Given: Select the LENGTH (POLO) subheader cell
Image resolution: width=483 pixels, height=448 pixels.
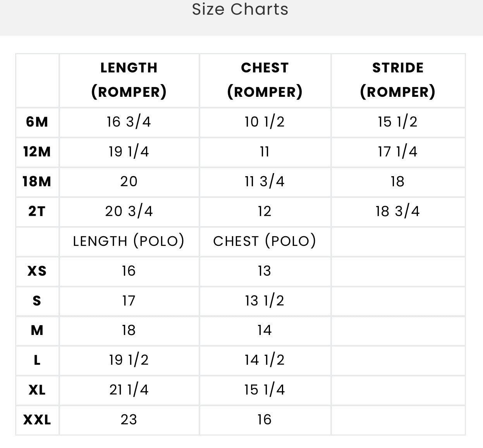Looking at the screenshot, I should tap(129, 241).
